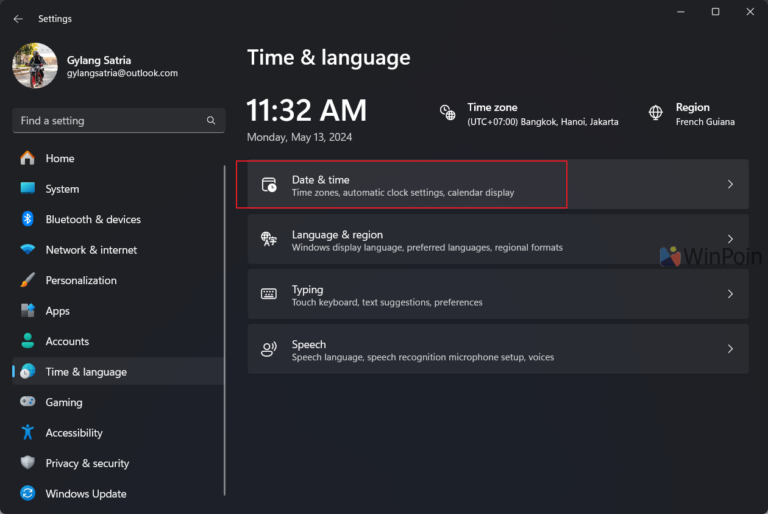This screenshot has width=768, height=514.
Task: Close the Settings window
Action: pyautogui.click(x=750, y=12)
